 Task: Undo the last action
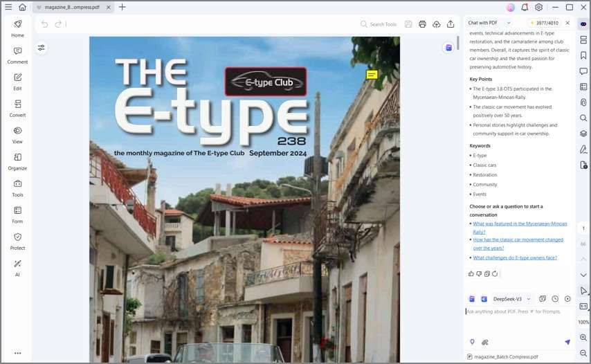[x=44, y=24]
